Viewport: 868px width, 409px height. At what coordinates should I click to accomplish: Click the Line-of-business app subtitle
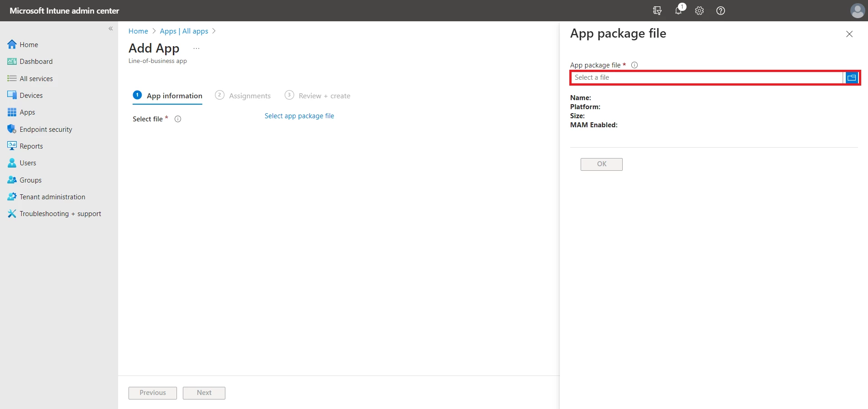tap(157, 61)
